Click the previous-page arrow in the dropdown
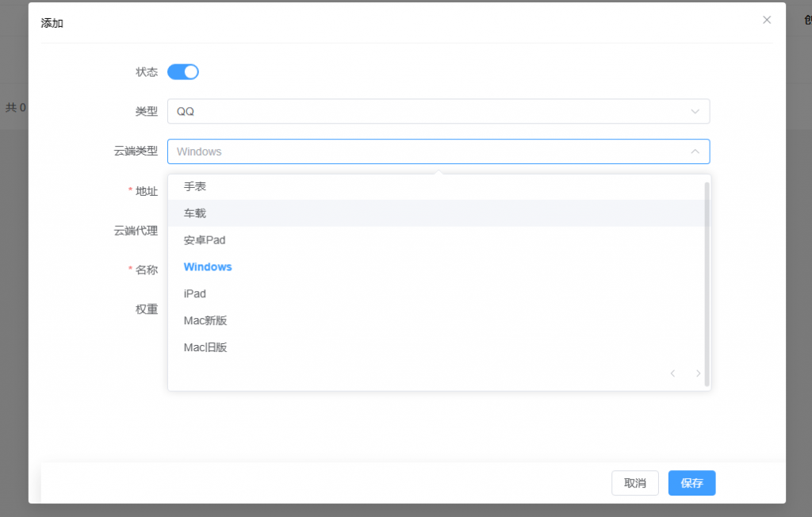812x517 pixels. tap(672, 373)
